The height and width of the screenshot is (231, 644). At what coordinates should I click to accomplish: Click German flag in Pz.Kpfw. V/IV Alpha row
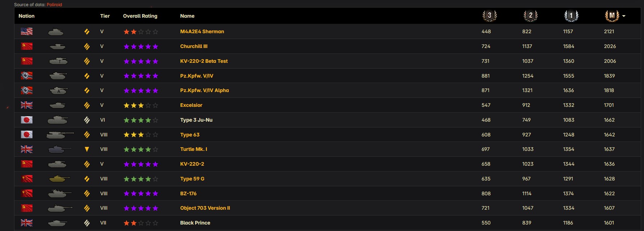pyautogui.click(x=27, y=90)
